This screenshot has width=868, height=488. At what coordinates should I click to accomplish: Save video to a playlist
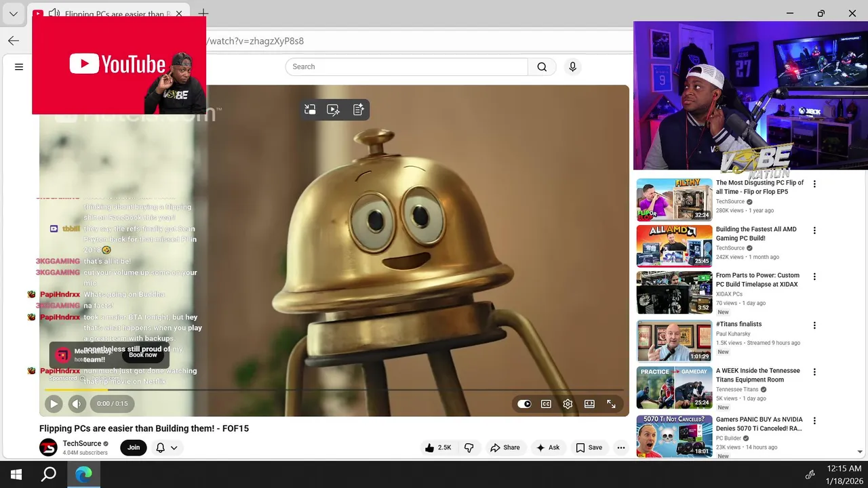point(589,447)
